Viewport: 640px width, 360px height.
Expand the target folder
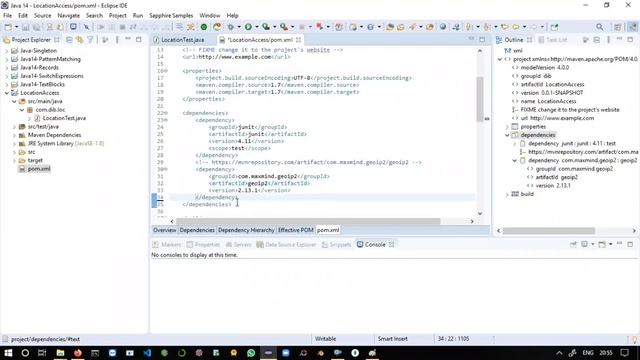point(14,160)
